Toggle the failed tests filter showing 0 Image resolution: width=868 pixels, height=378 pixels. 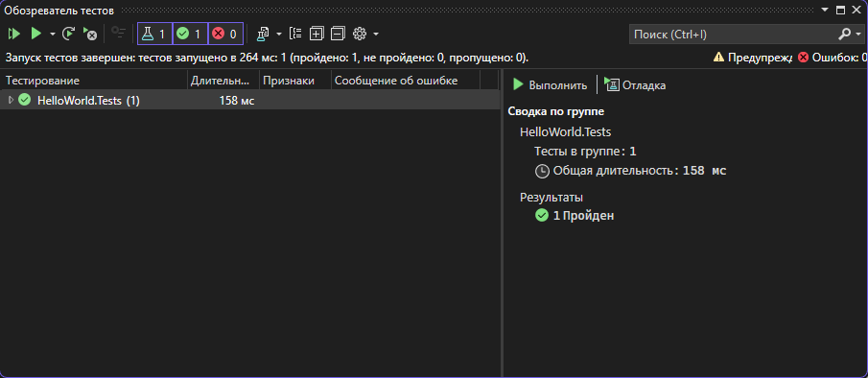point(225,35)
